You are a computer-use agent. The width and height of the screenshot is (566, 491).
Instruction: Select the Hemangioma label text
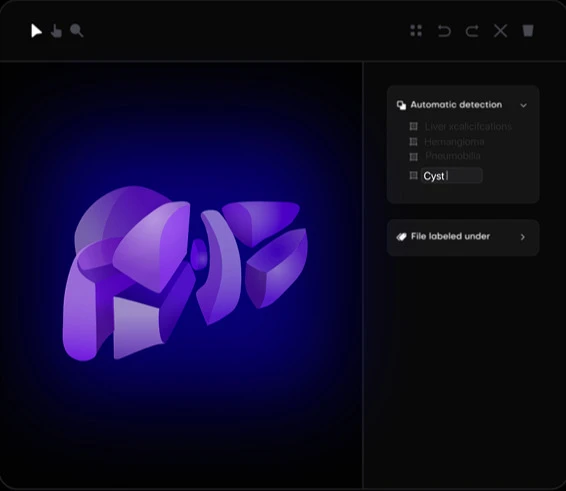(454, 142)
